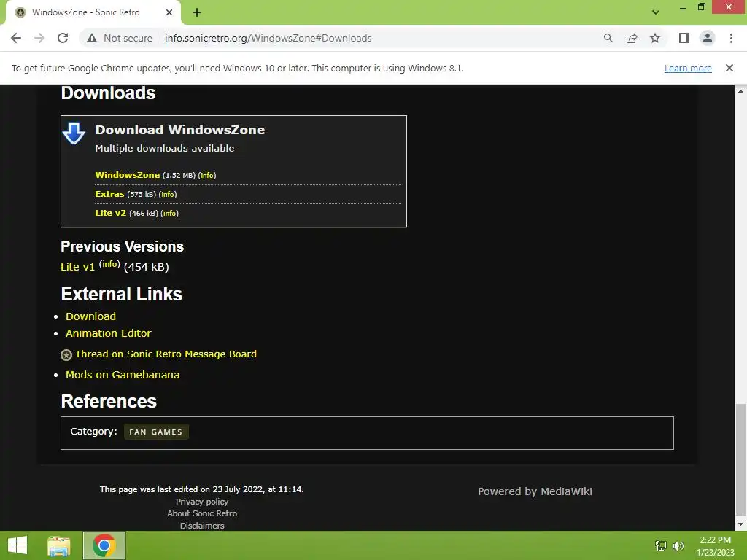Open info for WindowsZone download
The height and width of the screenshot is (560, 747).
tap(207, 175)
